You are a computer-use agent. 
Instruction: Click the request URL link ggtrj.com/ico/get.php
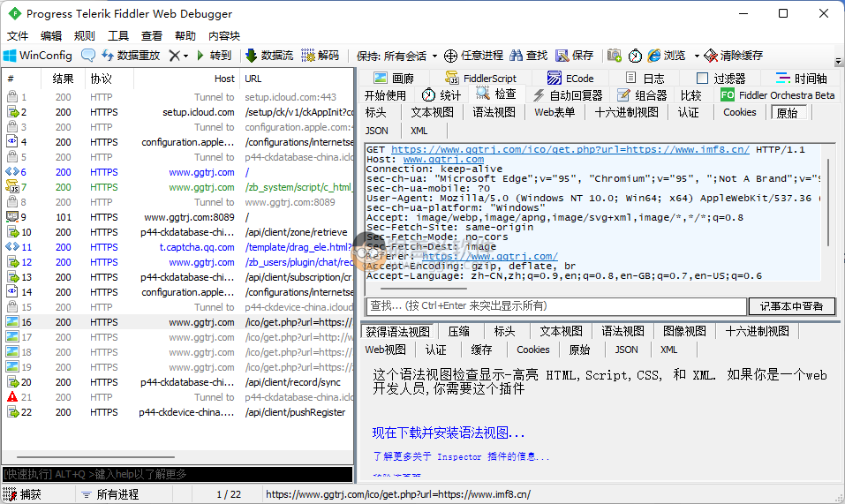(x=570, y=150)
